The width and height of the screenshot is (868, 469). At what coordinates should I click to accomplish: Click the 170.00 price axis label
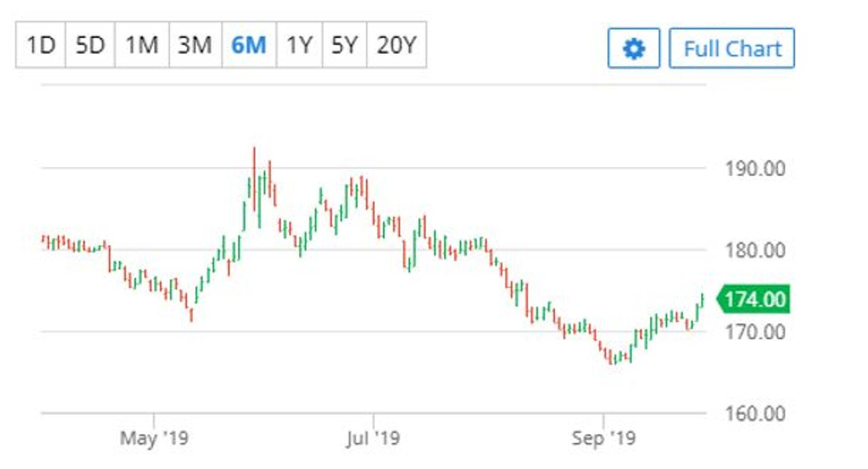coord(755,332)
